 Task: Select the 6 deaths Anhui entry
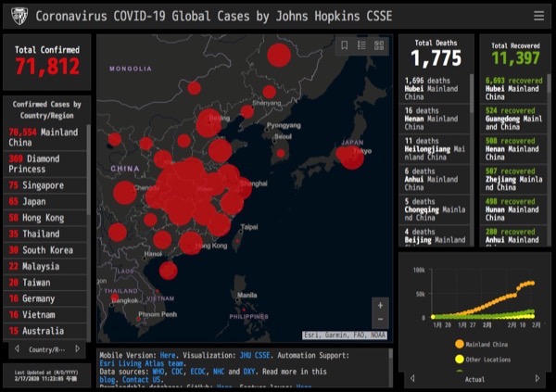pyautogui.click(x=435, y=179)
